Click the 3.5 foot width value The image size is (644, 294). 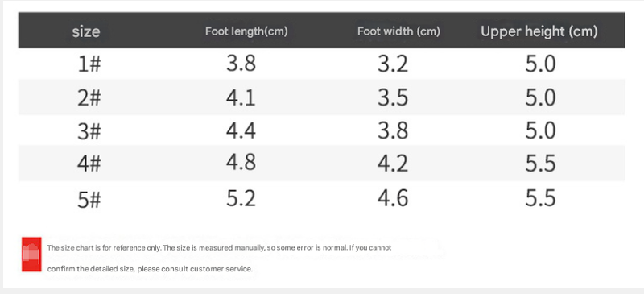[393, 97]
